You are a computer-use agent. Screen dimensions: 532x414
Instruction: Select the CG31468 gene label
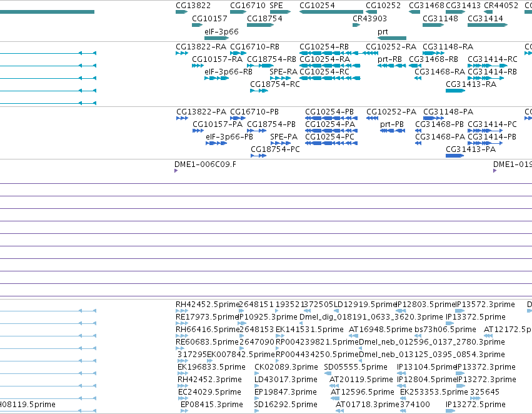point(426,6)
